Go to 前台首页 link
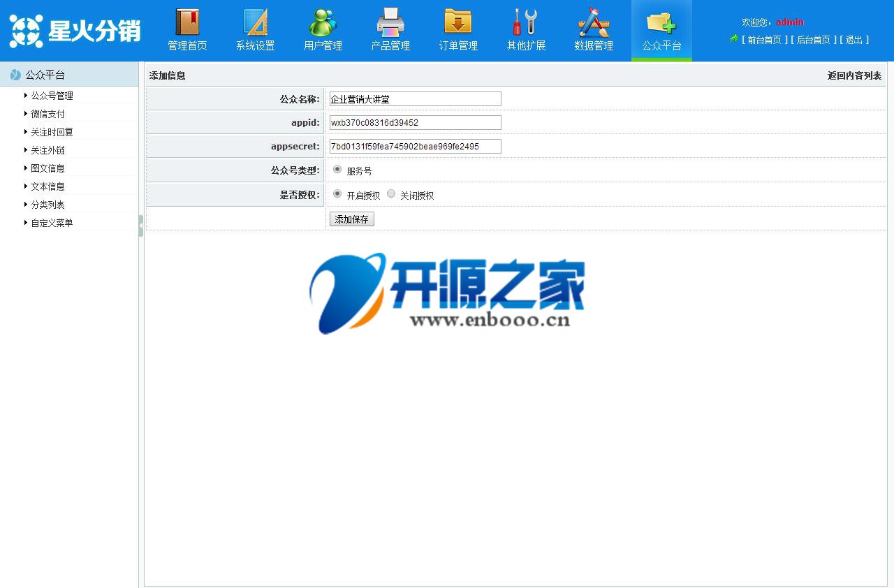 (x=764, y=40)
